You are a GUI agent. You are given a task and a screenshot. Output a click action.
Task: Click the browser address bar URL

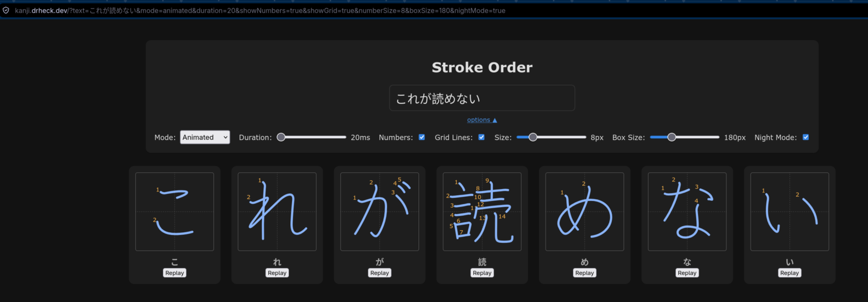(x=260, y=10)
